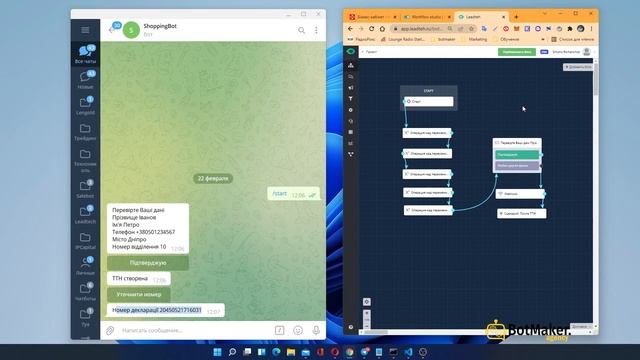Viewport: 640px width, 360px height.
Task: Open the Leadtech folder in Telegram sidebar
Action: point(85,215)
